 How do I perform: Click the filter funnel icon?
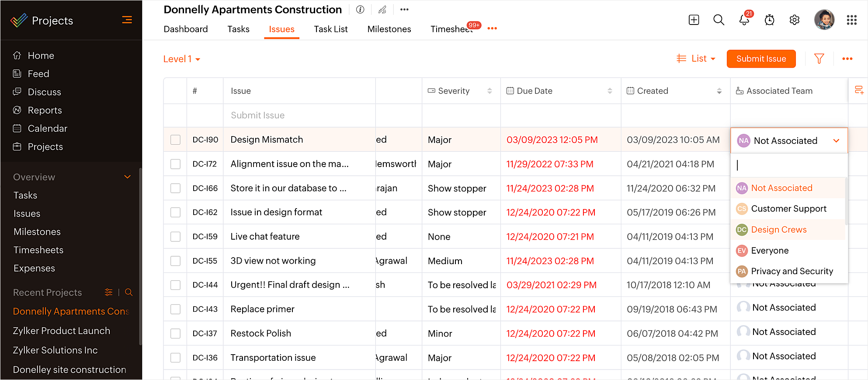click(x=819, y=59)
